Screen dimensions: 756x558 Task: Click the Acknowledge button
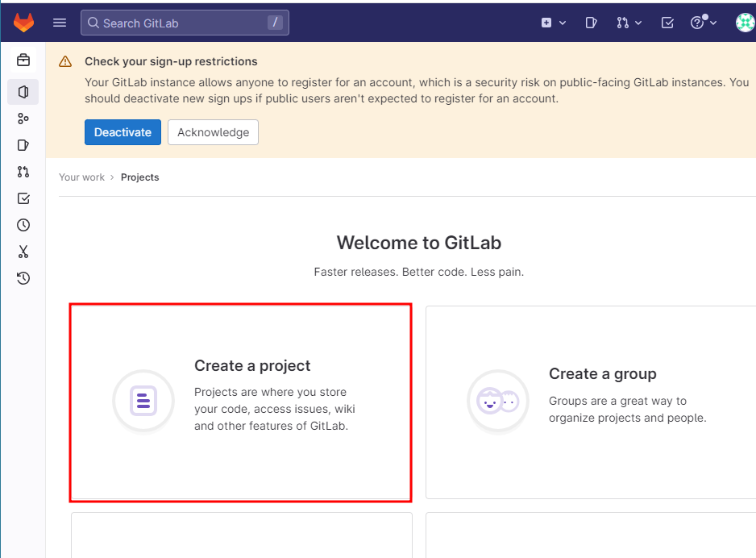tap(213, 132)
